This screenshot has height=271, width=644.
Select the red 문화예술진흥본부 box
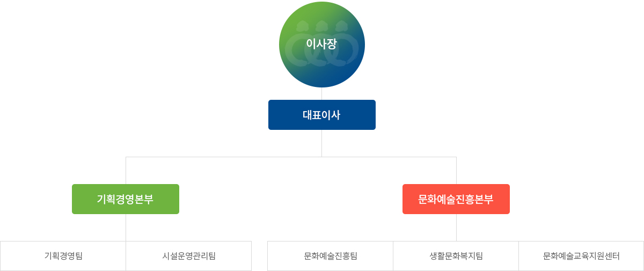456,199
